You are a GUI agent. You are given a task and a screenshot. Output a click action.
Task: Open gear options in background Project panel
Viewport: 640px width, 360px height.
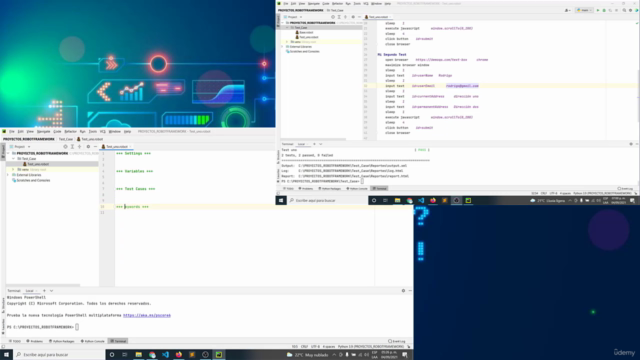(353, 17)
